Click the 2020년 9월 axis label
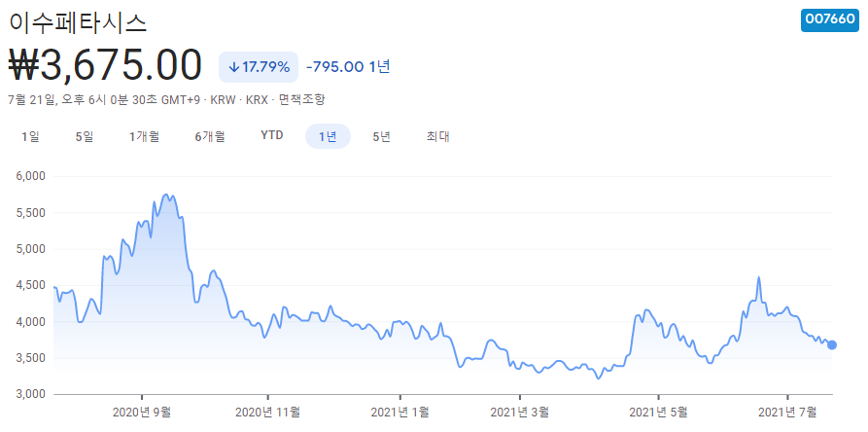 pos(142,412)
